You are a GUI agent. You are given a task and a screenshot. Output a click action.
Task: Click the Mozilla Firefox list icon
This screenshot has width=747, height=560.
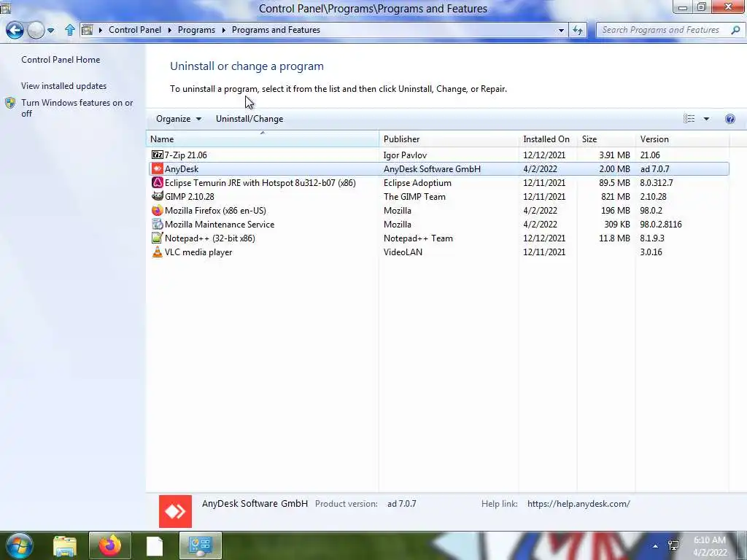(158, 210)
